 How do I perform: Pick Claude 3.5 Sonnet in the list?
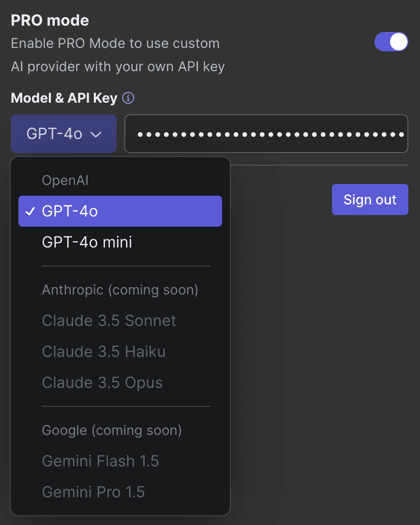(109, 321)
